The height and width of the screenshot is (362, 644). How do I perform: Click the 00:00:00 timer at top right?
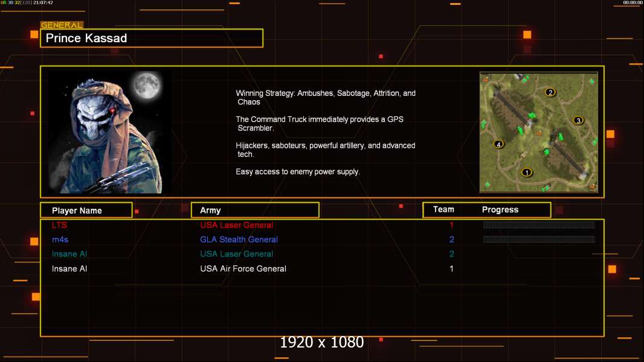coord(633,2)
